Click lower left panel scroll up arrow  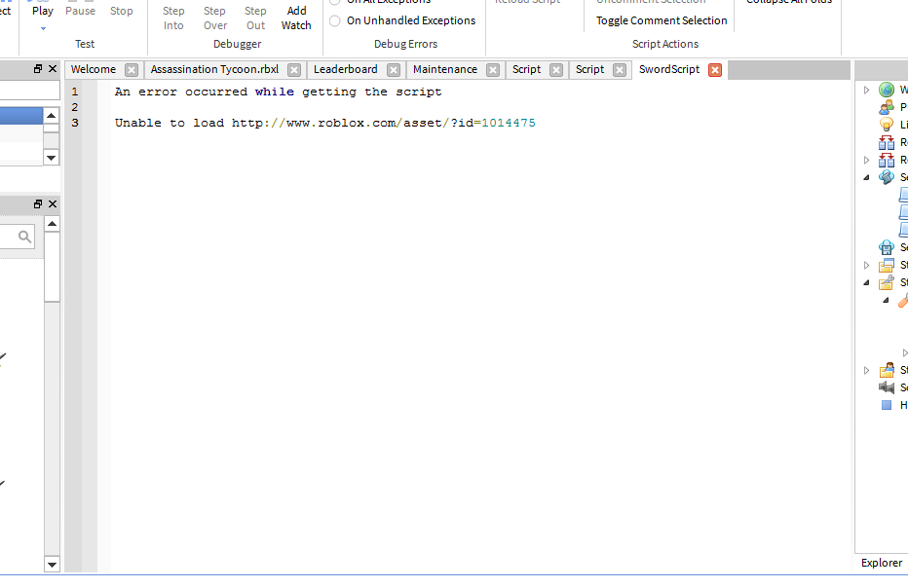coord(52,224)
